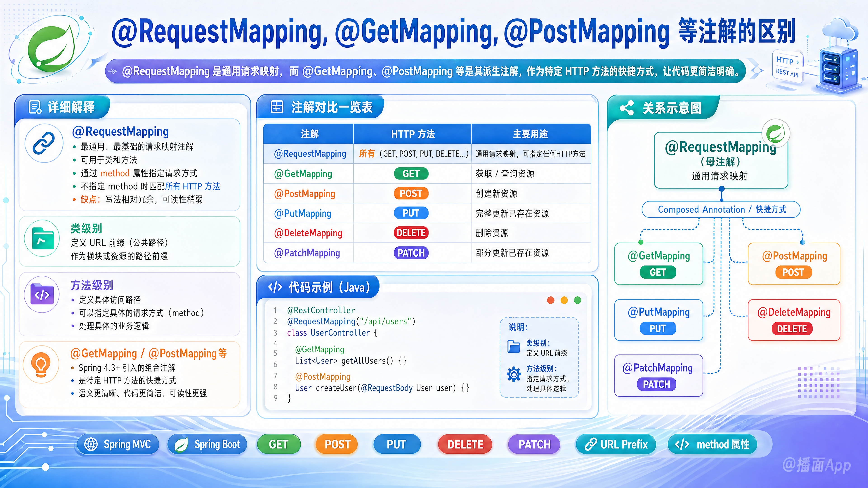The image size is (868, 488).
Task: Click the @DeleteMapping cell in the table
Action: click(308, 233)
